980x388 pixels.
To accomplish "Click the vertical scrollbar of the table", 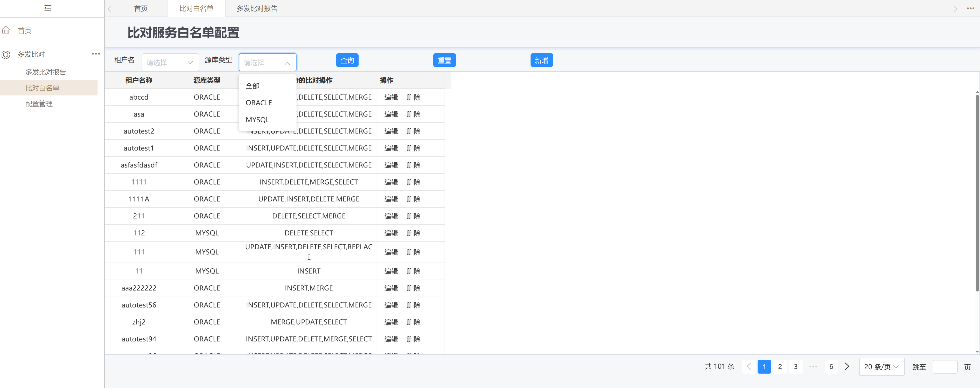I will [x=977, y=193].
